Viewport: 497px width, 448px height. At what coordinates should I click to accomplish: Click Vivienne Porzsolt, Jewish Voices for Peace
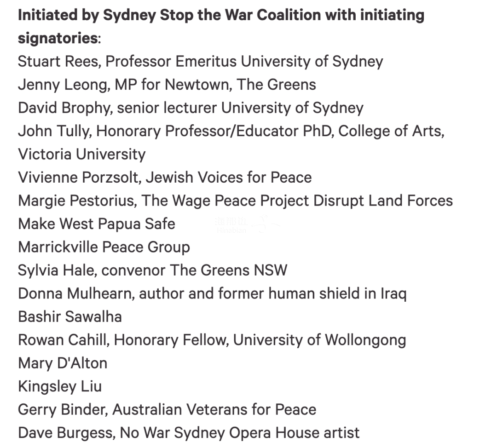point(165,178)
